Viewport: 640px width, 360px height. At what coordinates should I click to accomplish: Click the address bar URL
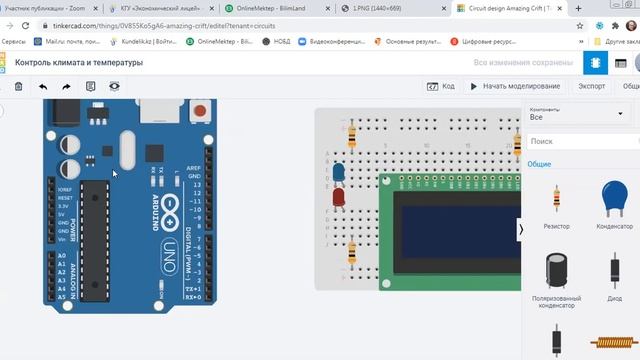click(x=164, y=26)
